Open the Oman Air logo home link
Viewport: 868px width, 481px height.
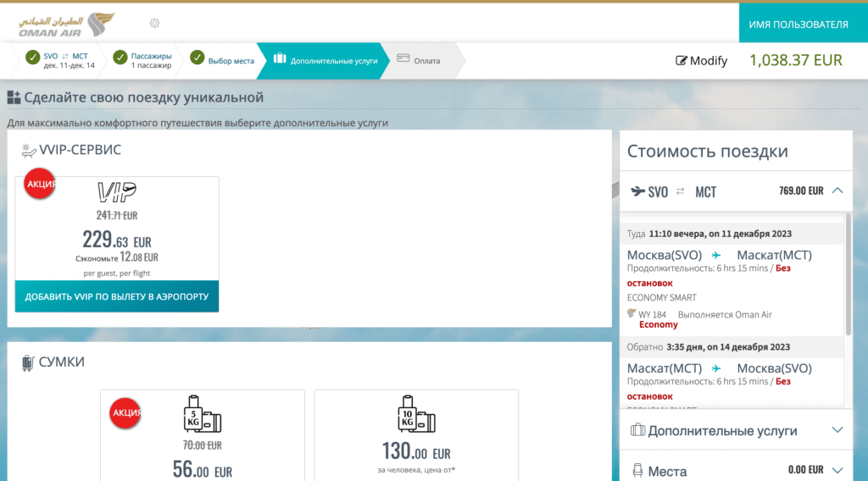click(x=67, y=25)
